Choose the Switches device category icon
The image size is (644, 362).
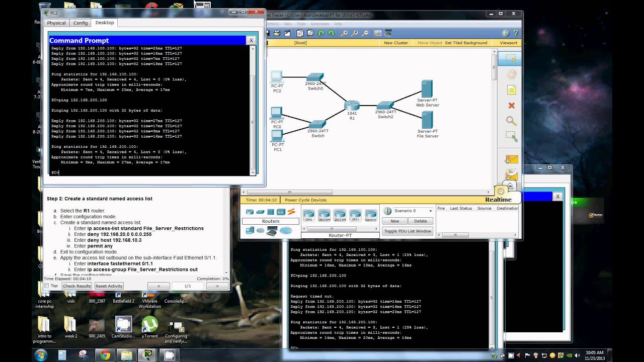[260, 212]
